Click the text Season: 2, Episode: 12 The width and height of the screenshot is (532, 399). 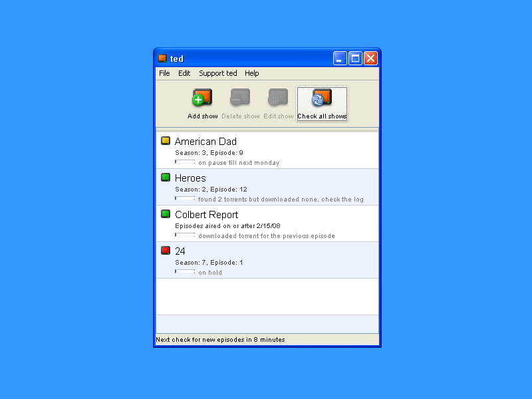(211, 190)
